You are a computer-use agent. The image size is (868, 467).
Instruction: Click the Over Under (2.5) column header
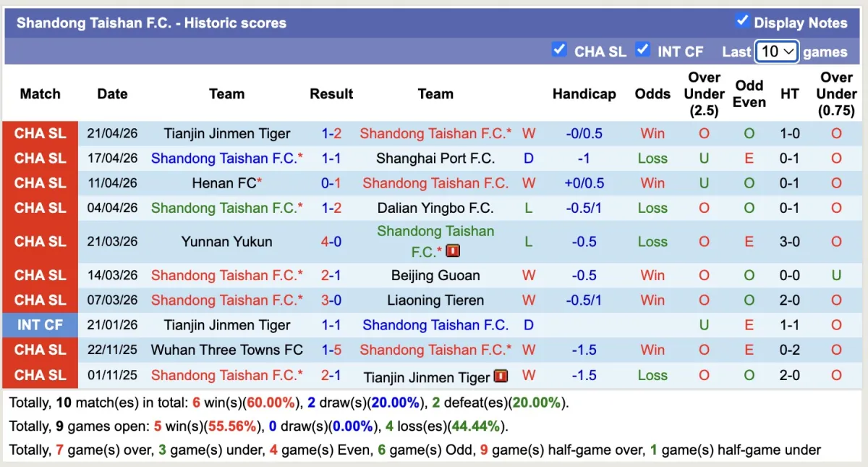704,93
